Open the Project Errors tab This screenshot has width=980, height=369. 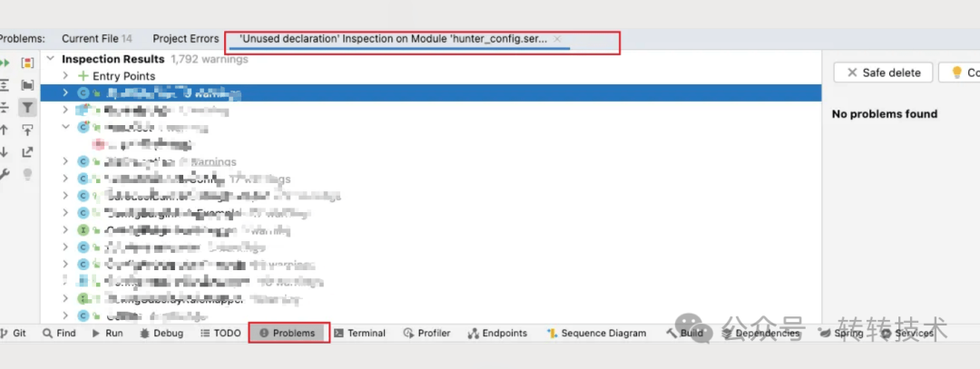tap(186, 39)
